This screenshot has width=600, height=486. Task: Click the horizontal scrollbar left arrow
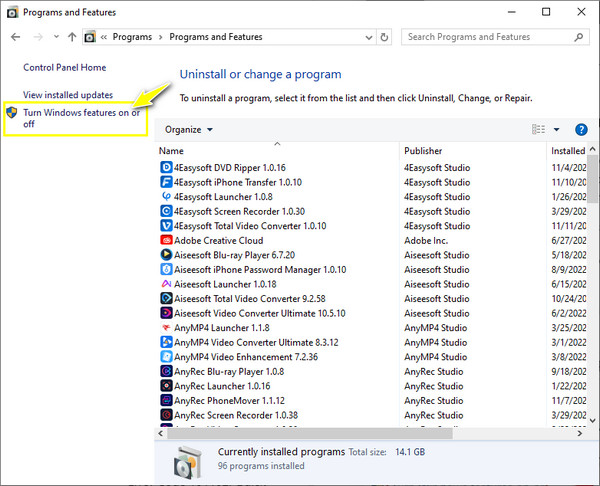point(161,434)
